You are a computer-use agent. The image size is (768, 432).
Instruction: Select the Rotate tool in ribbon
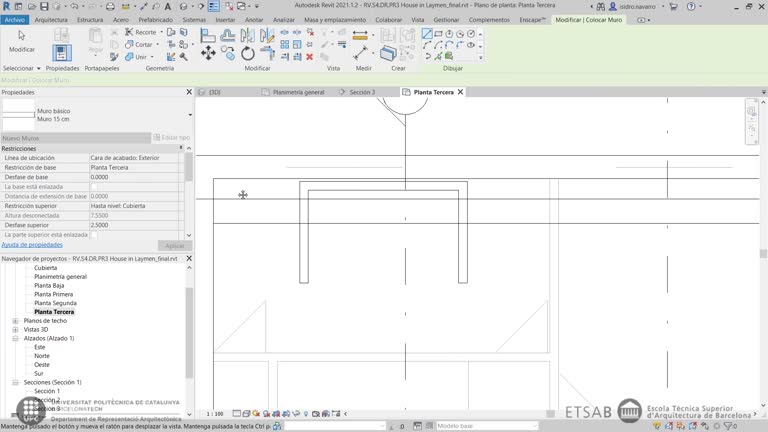[x=247, y=53]
